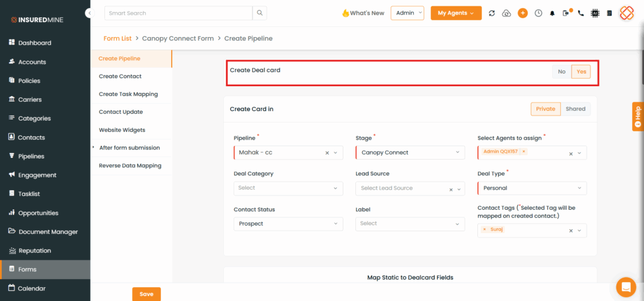Click the orange Save button
This screenshot has width=644, height=301.
(x=146, y=294)
